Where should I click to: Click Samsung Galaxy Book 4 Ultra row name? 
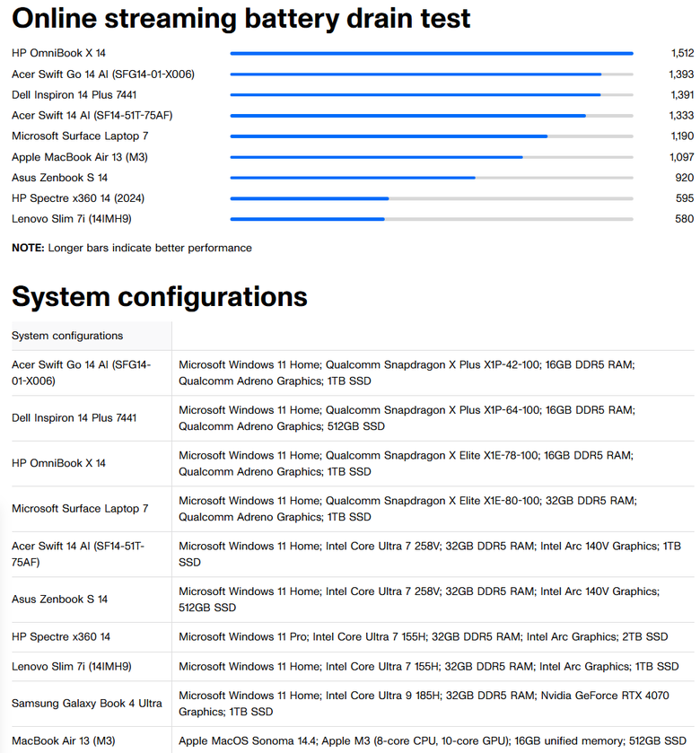pyautogui.click(x=87, y=703)
